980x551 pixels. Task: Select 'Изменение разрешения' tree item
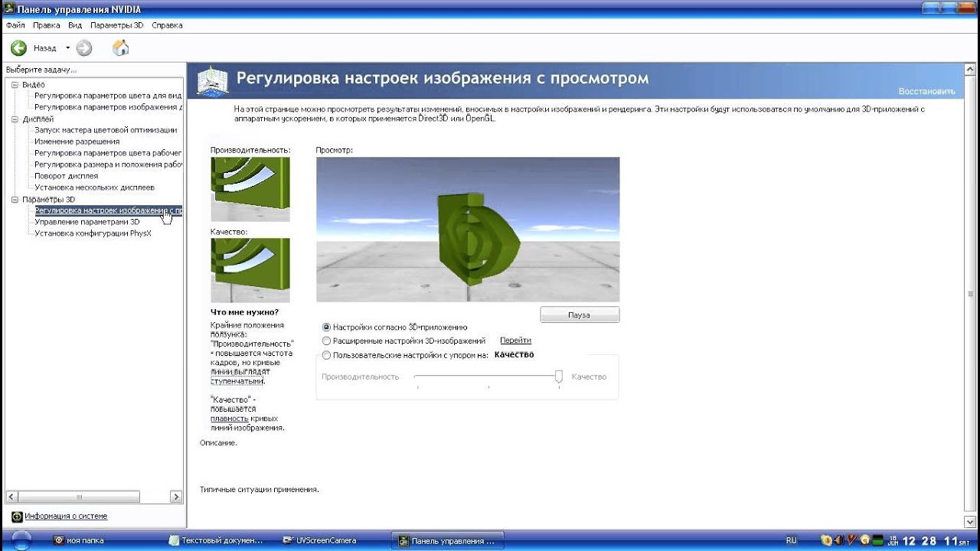(77, 142)
